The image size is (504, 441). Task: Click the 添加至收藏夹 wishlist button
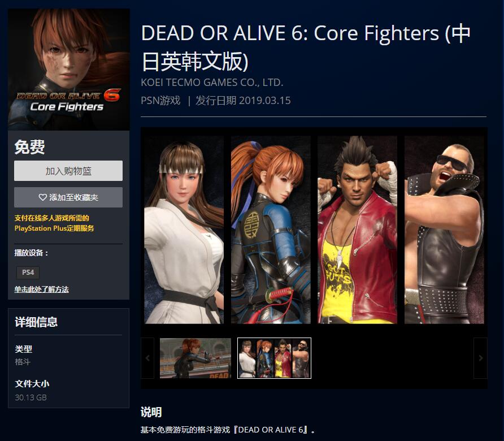tap(68, 197)
